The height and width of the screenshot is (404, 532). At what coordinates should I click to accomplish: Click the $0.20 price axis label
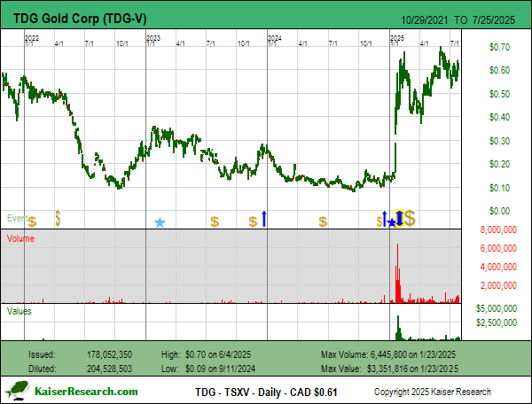[x=499, y=164]
